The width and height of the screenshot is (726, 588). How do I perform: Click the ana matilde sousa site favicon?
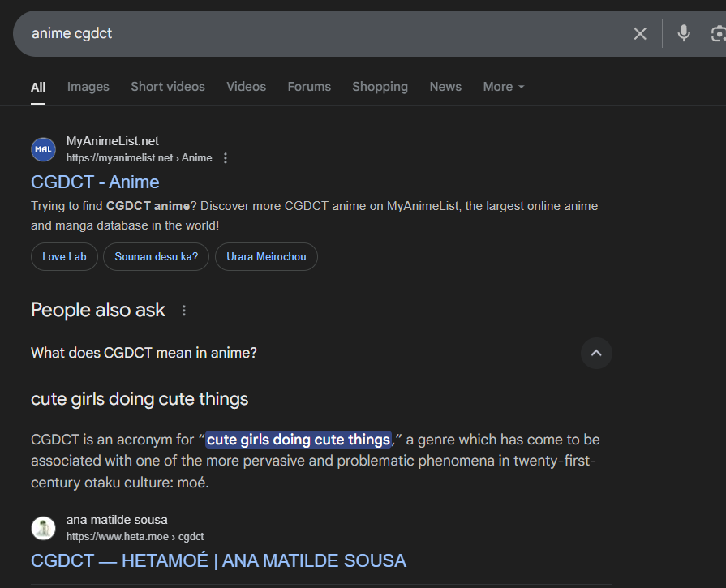pos(44,528)
